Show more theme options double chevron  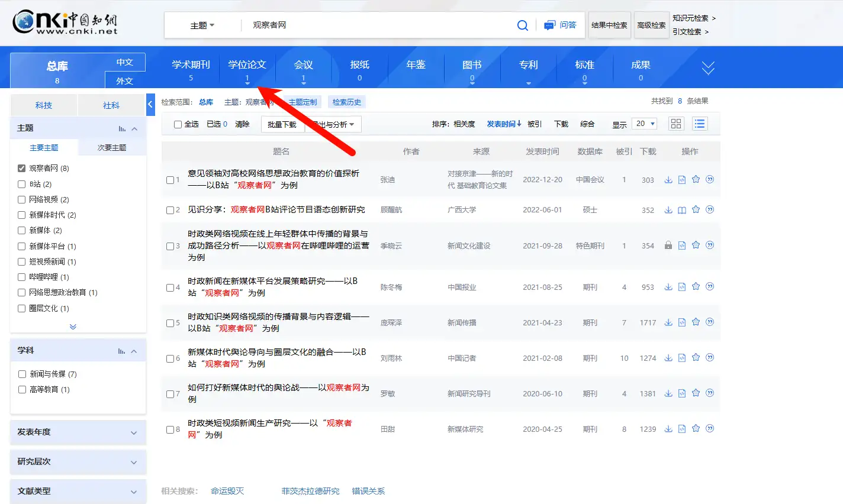tap(73, 327)
